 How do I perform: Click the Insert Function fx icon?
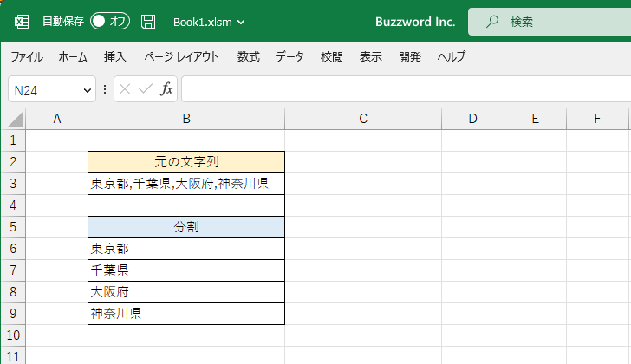tap(166, 89)
